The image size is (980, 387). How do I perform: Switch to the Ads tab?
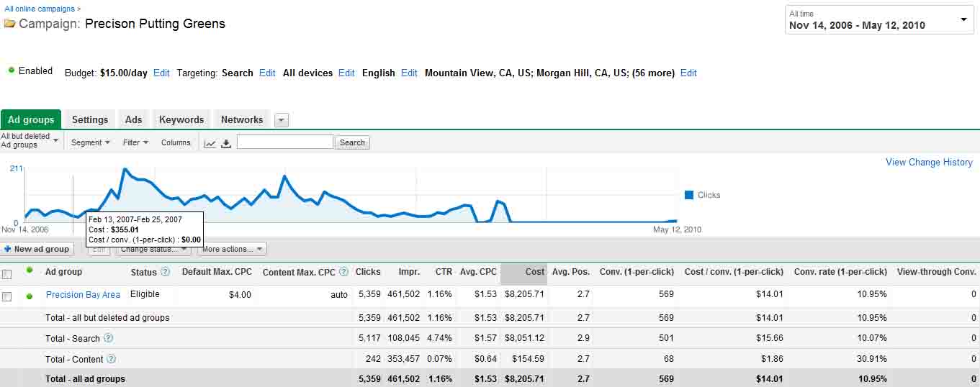134,119
